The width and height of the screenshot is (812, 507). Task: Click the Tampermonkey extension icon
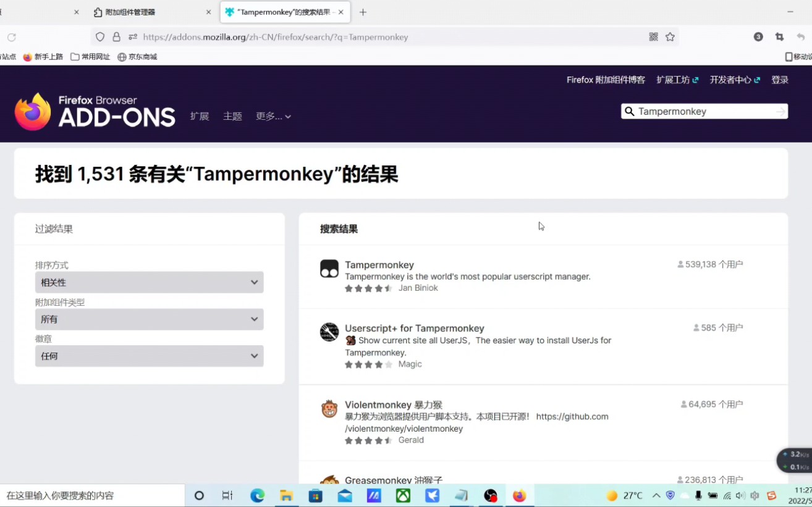329,269
